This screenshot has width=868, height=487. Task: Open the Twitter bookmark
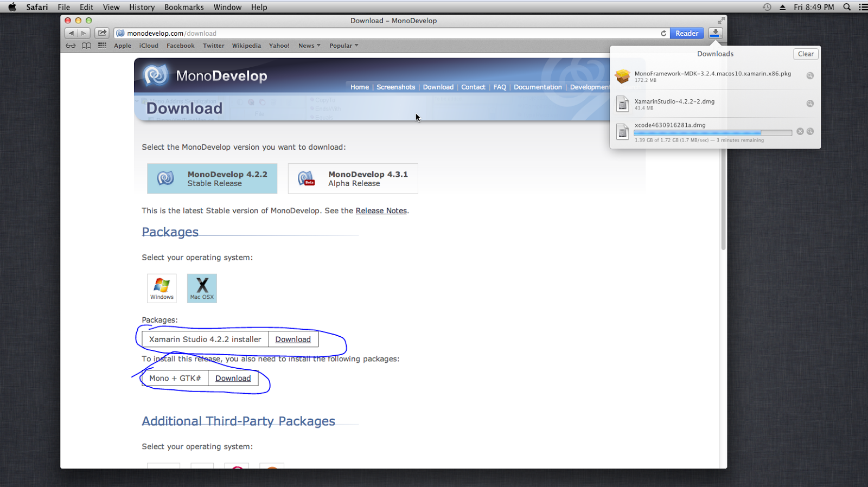coord(213,46)
